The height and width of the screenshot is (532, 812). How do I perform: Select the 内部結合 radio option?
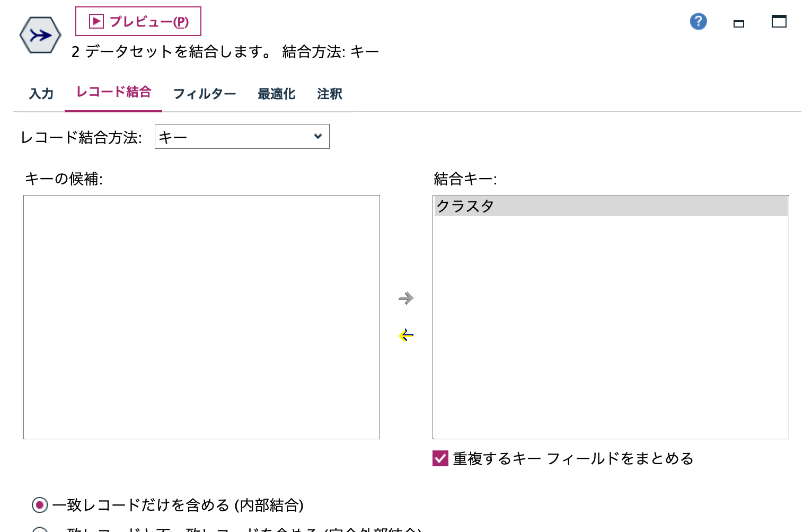(x=39, y=506)
